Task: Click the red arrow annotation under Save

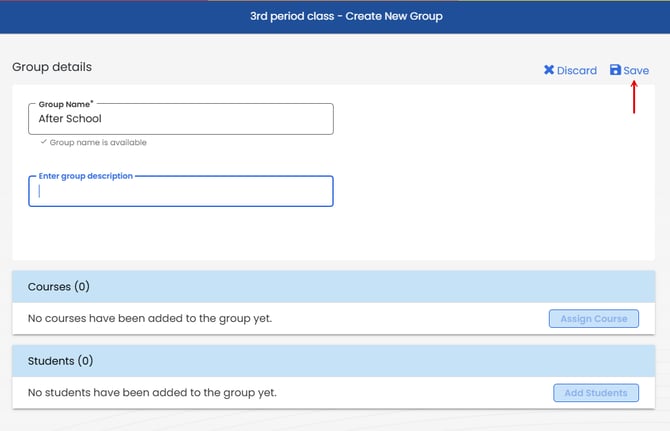Action: coord(634,97)
